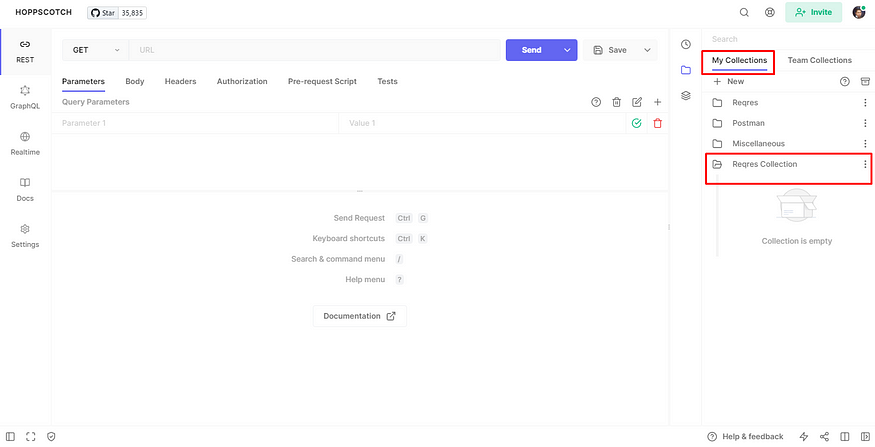Toggle the green check for Parameter 1

pyautogui.click(x=636, y=123)
